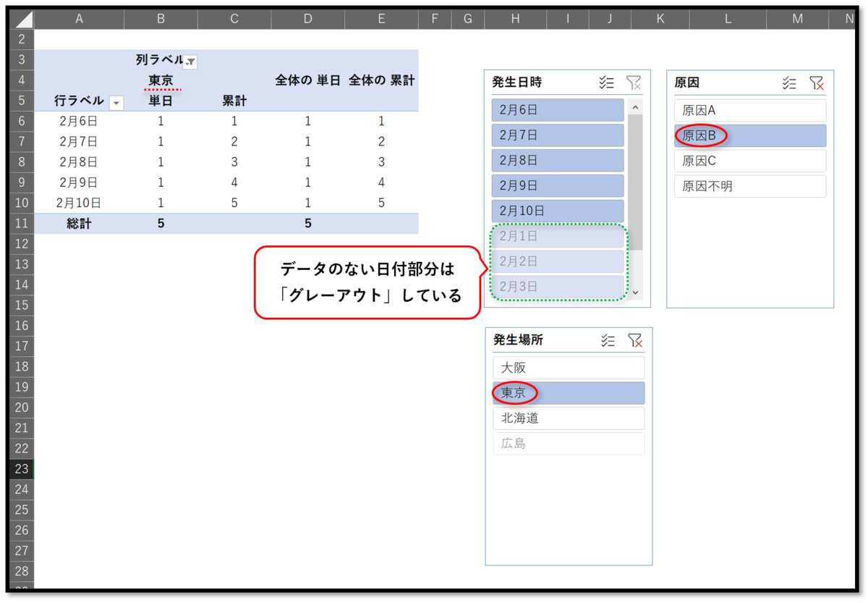This screenshot has height=603, width=868.
Task: Select 北海道 in the 発生場所 slicer
Action: coord(568,418)
